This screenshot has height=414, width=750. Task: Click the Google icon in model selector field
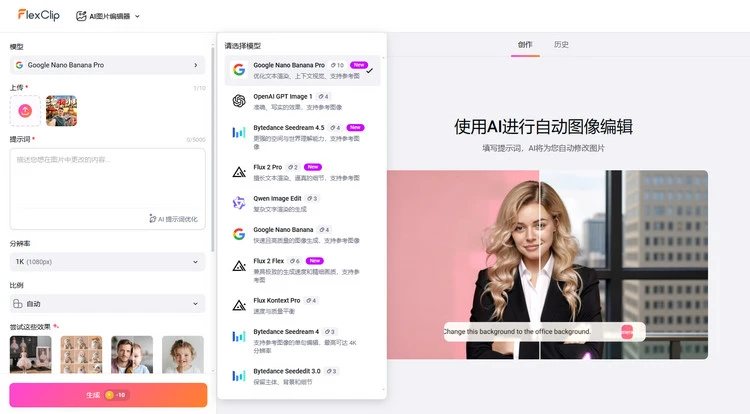[x=19, y=65]
